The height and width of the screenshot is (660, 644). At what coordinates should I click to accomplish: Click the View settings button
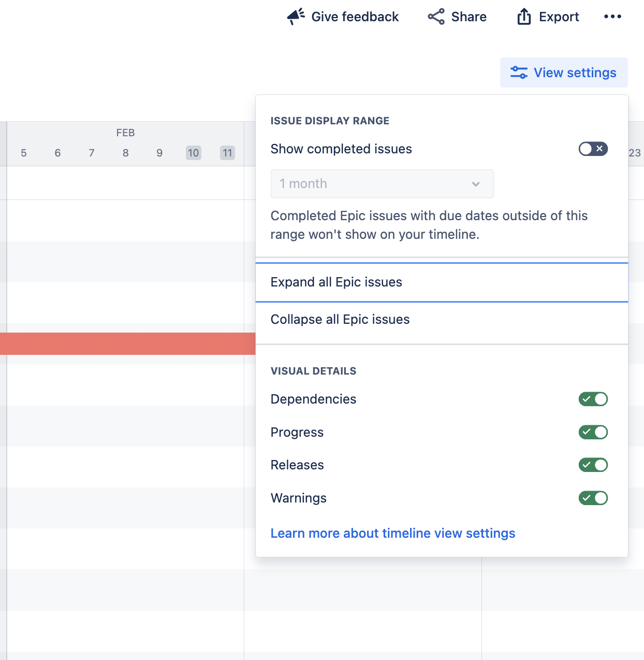(564, 73)
